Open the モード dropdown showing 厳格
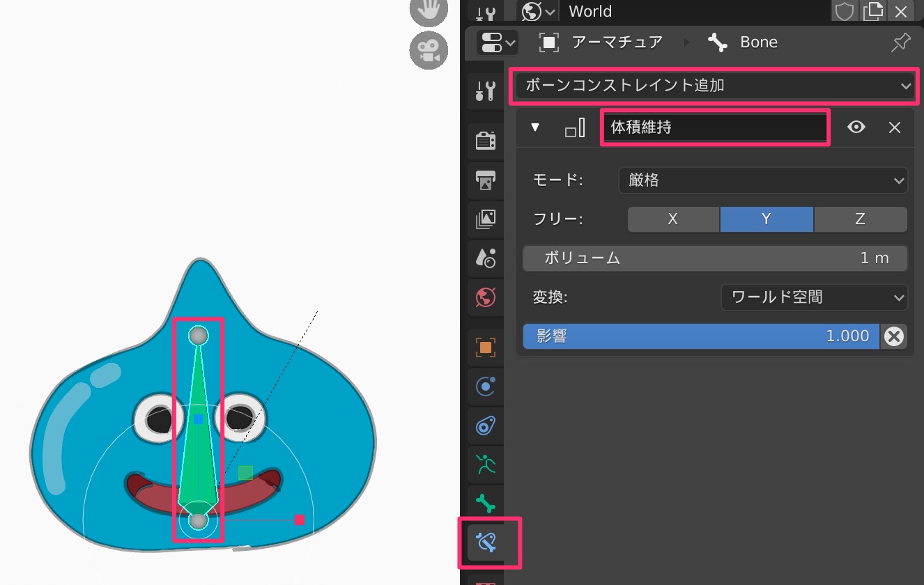The image size is (924, 585). point(763,180)
